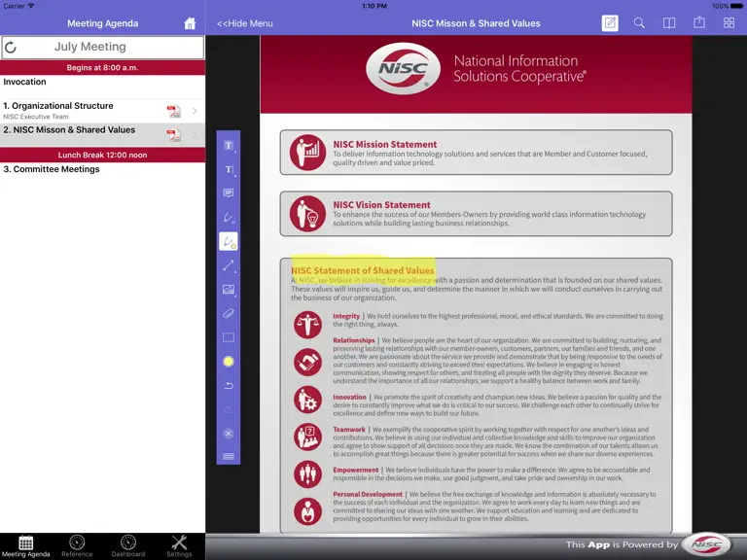747x560 pixels.
Task: Share the document using export icon
Action: point(699,22)
